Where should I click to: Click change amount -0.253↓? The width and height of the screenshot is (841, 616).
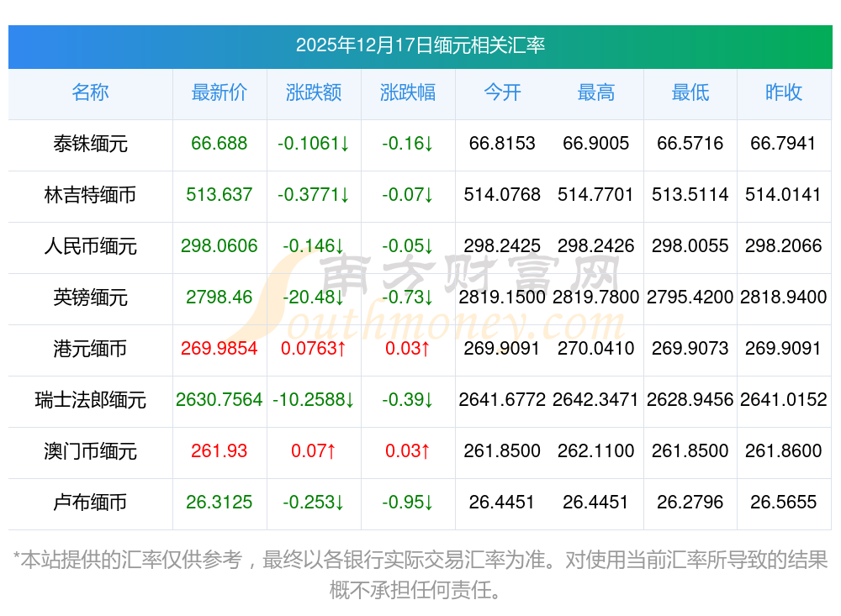[313, 502]
